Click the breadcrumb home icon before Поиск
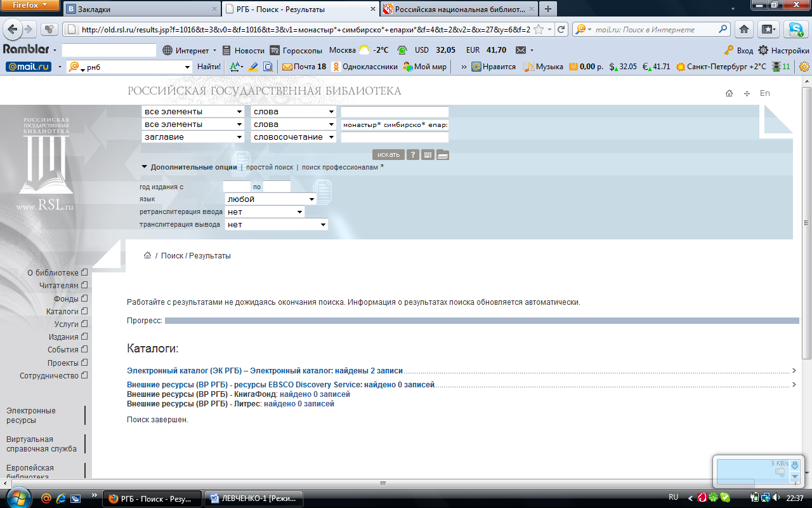The height and width of the screenshot is (508, 812). [x=147, y=255]
